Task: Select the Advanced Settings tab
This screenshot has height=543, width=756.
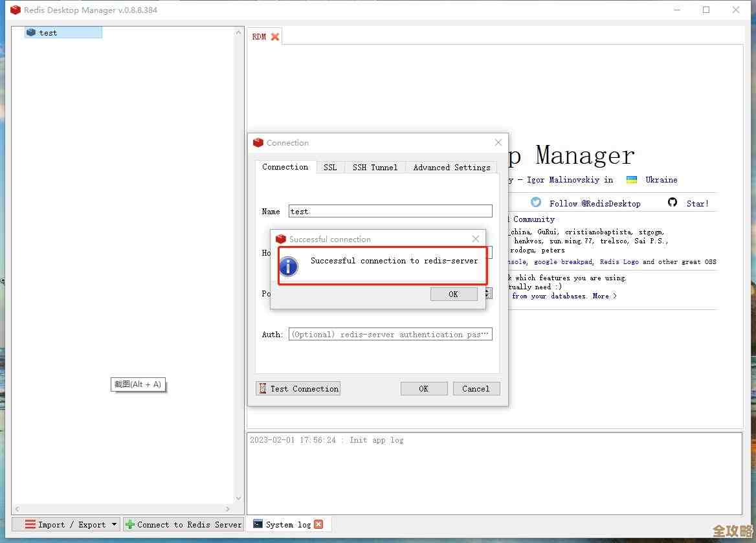Action: [x=451, y=167]
